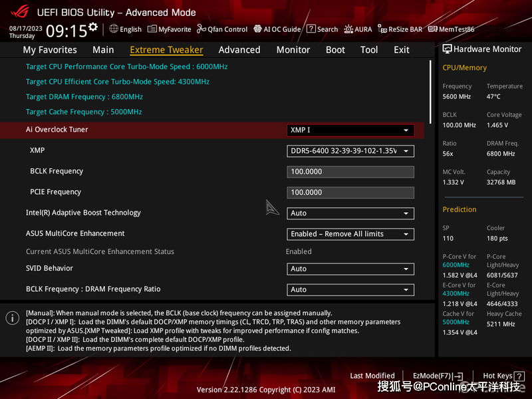
Task: Click the 47°C temperature value
Action: coord(493,96)
